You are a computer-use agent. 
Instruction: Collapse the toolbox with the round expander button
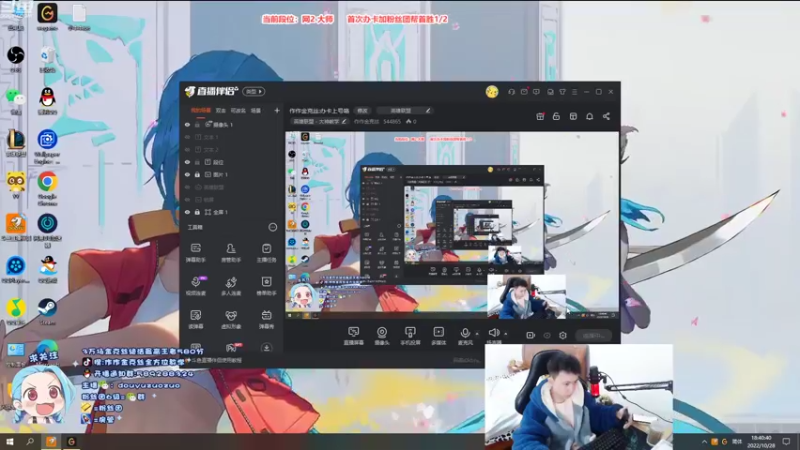[x=272, y=227]
